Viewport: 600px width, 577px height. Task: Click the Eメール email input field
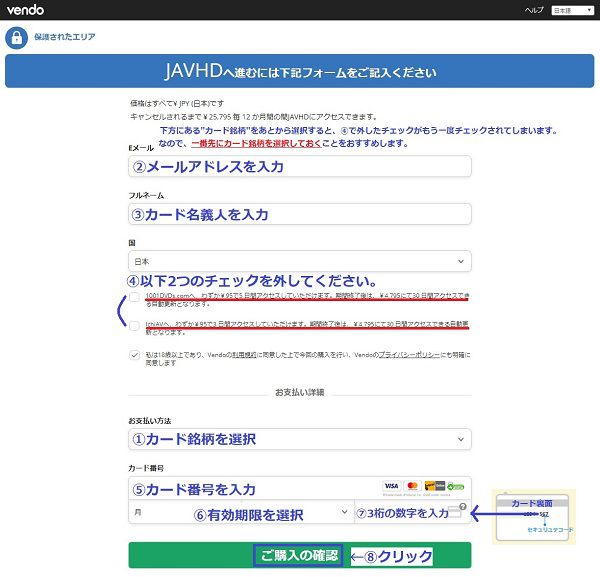300,166
